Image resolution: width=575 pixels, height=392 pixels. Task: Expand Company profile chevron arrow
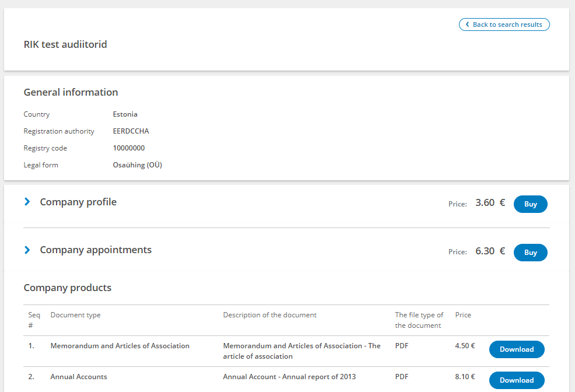(x=27, y=202)
